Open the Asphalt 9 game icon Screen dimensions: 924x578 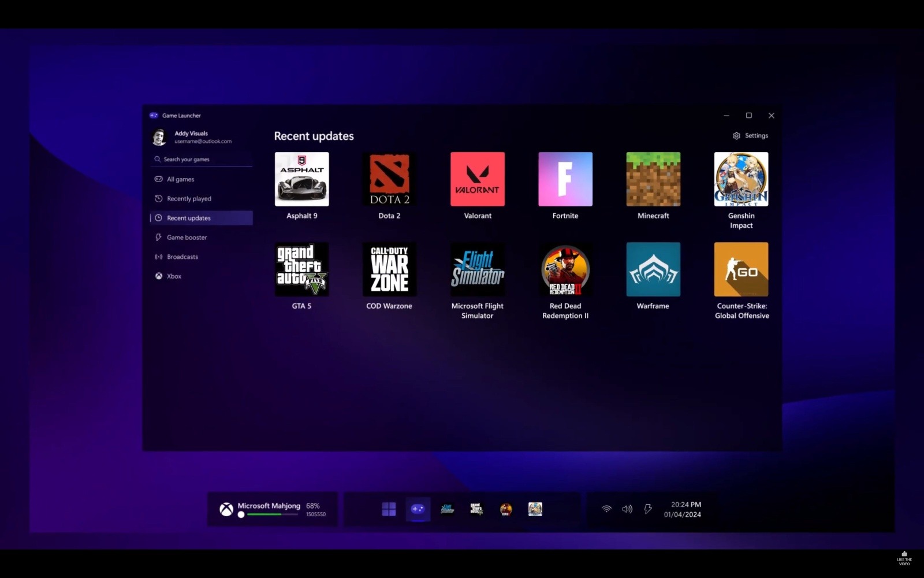point(301,179)
